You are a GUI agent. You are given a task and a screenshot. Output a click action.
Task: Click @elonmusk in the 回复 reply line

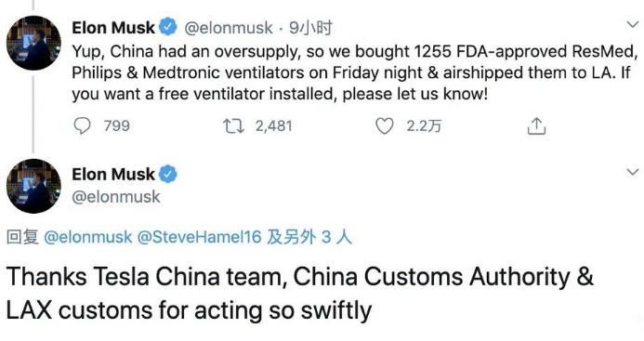point(88,237)
